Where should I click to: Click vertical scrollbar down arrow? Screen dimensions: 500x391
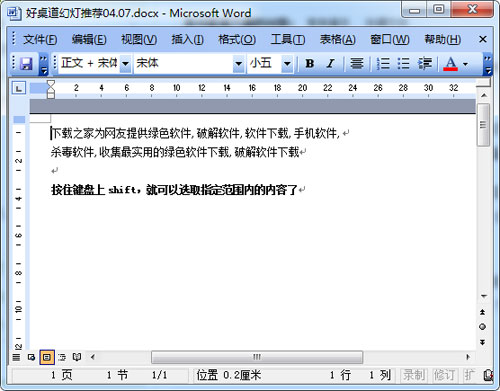[484, 296]
